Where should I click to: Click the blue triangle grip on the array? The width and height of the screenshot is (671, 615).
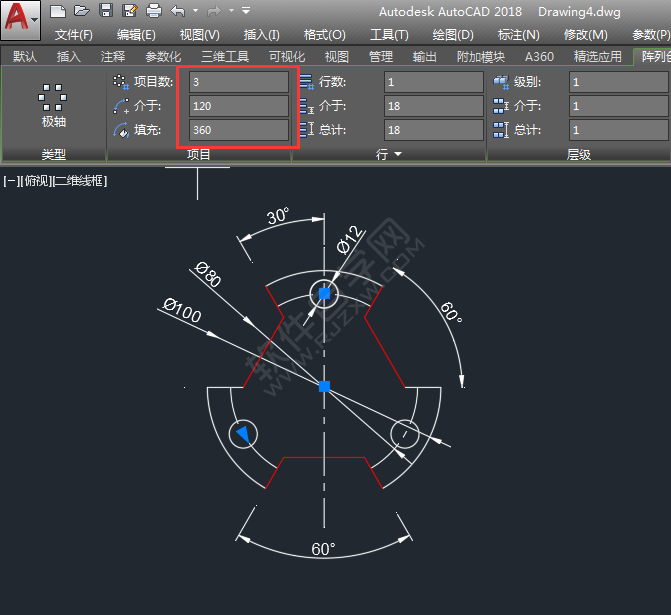coord(242,433)
